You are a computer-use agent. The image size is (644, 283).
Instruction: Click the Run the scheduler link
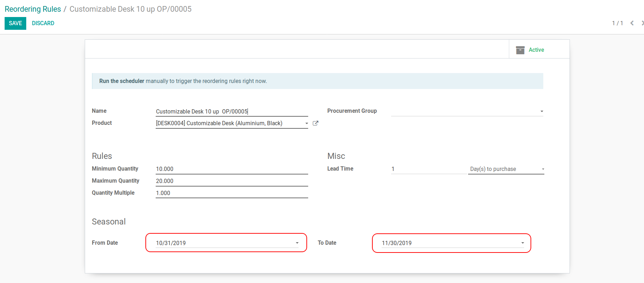click(122, 81)
